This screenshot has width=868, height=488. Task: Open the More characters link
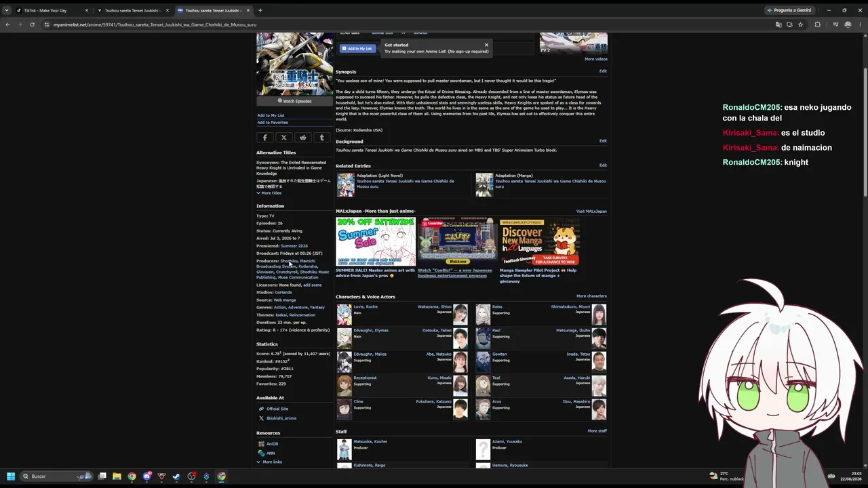[x=591, y=296]
